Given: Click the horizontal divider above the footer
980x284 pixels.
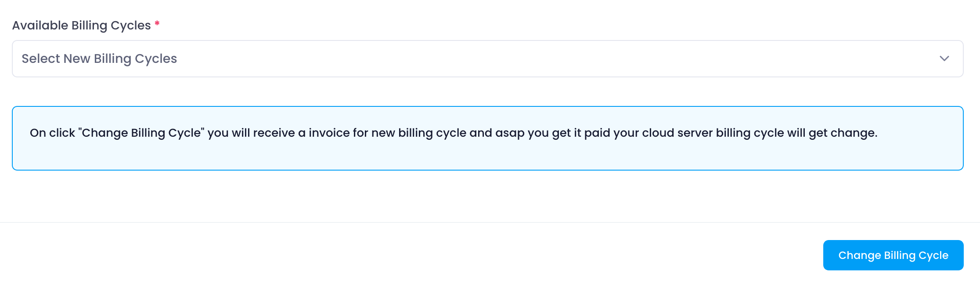Looking at the screenshot, I should click(x=490, y=222).
